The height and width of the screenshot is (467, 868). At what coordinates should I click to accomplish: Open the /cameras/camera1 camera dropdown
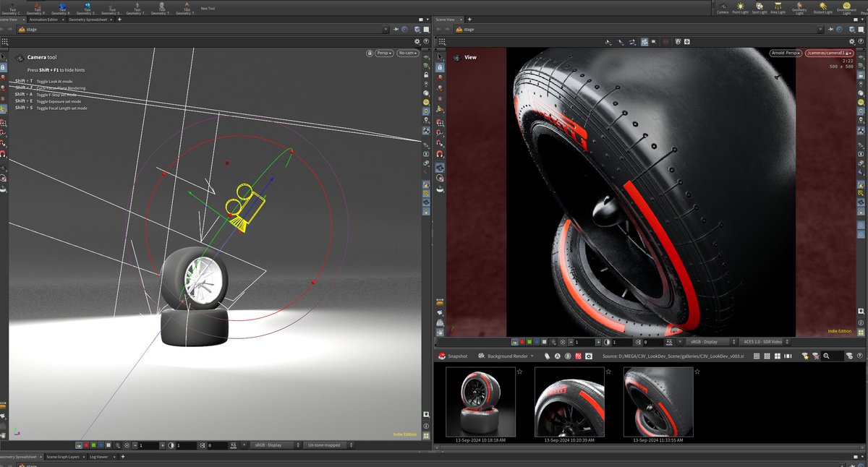click(x=828, y=53)
